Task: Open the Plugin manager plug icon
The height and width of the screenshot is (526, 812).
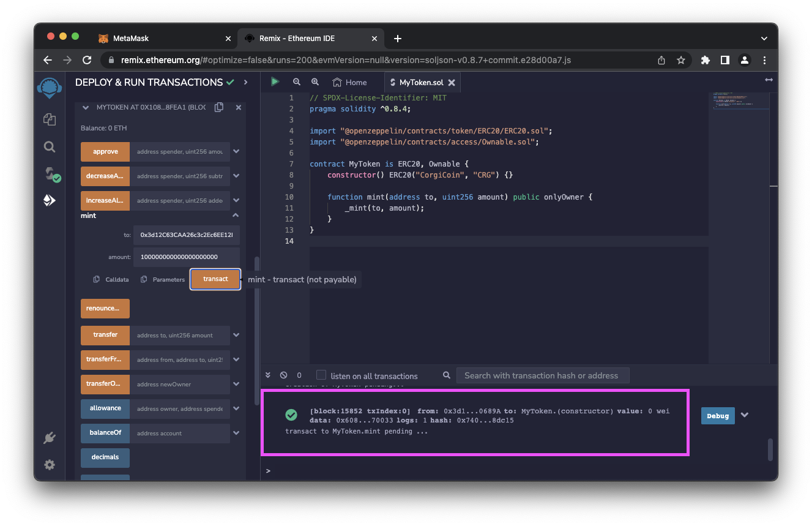Action: [x=50, y=438]
